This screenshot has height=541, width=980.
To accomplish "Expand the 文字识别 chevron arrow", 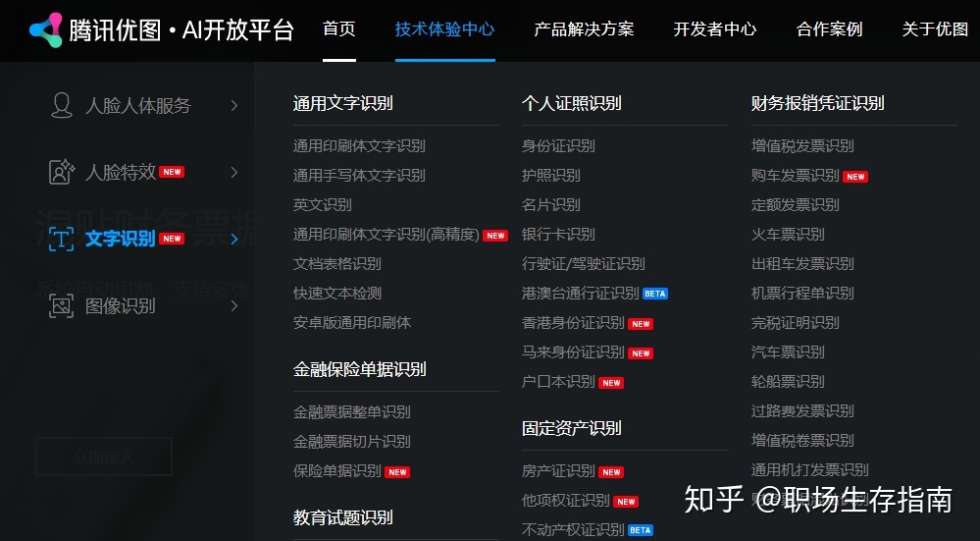I will [x=234, y=239].
